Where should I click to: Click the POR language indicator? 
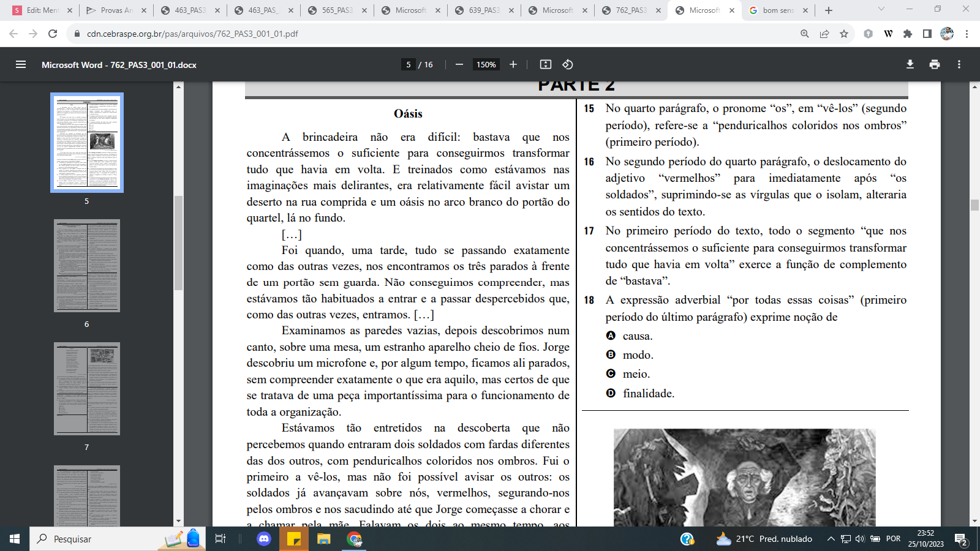[x=894, y=539]
